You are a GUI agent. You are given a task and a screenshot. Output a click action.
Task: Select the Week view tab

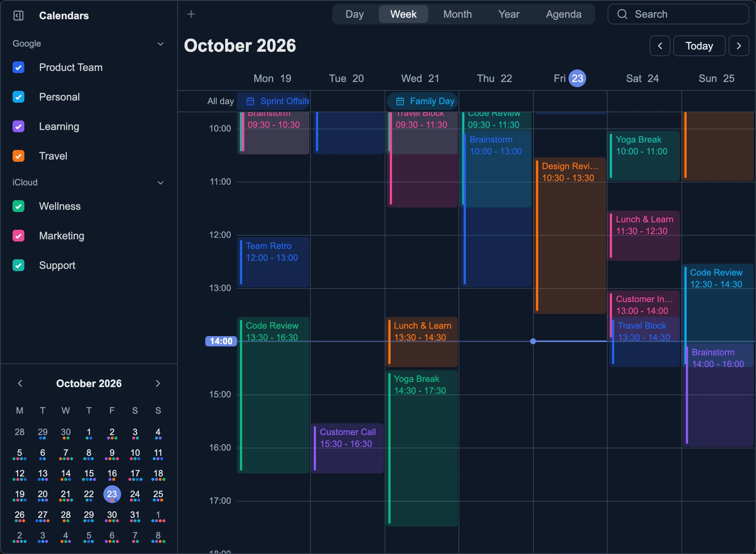(403, 14)
